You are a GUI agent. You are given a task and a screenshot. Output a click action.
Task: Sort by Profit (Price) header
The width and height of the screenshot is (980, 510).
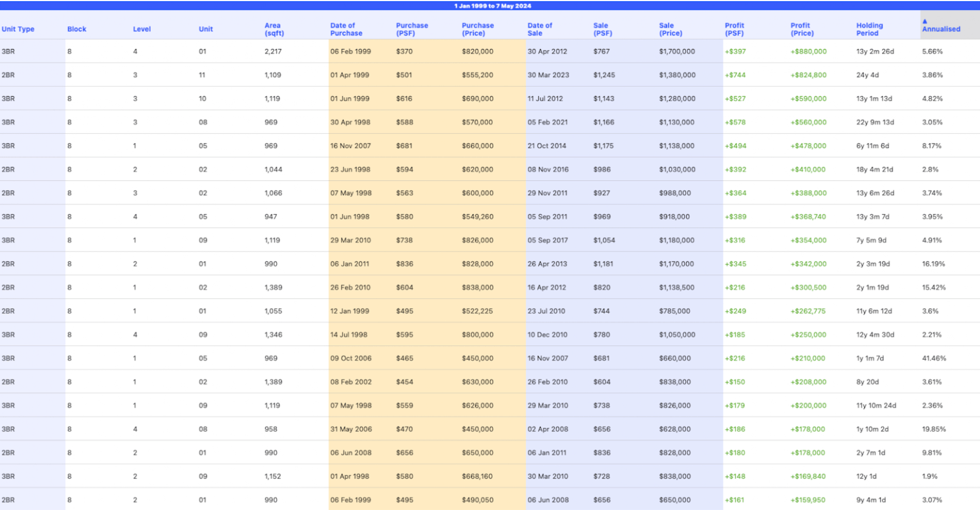coord(802,29)
